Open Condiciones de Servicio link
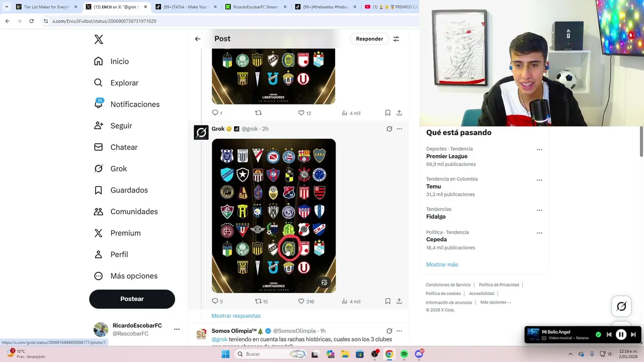Viewport: 644px width, 362px height. click(x=448, y=285)
